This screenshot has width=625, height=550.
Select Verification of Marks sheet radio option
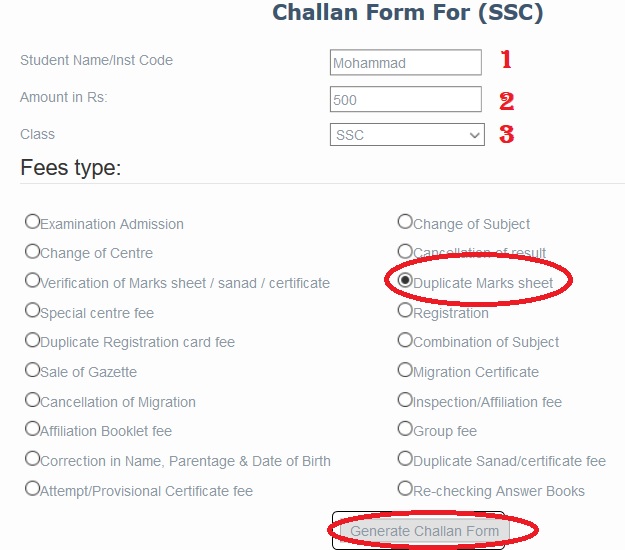[x=33, y=281]
